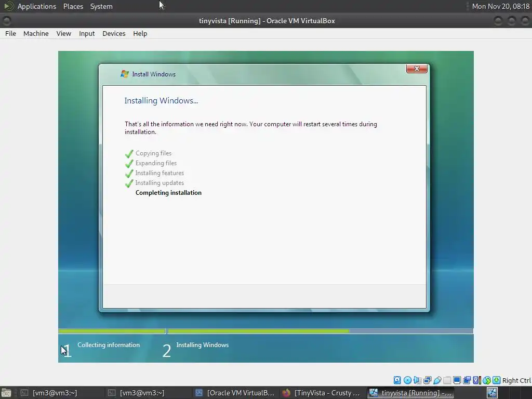The image size is (532, 399).
Task: Click the 'Installing Windows...' heading
Action: tap(161, 100)
